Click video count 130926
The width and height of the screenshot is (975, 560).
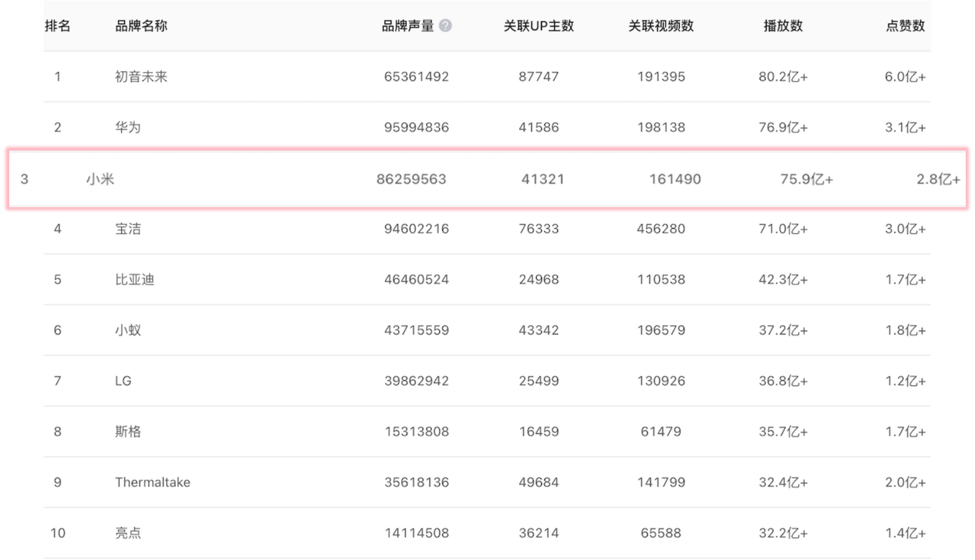[x=661, y=381]
